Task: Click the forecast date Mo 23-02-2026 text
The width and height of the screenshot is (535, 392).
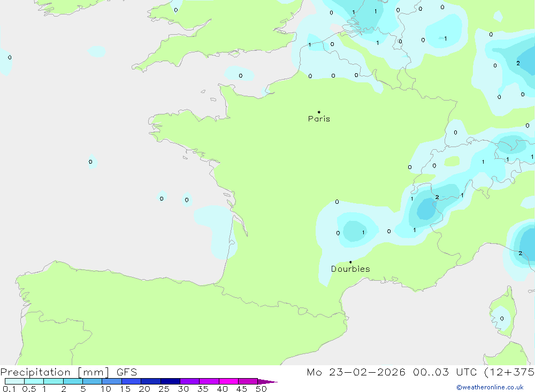Action: click(356, 372)
